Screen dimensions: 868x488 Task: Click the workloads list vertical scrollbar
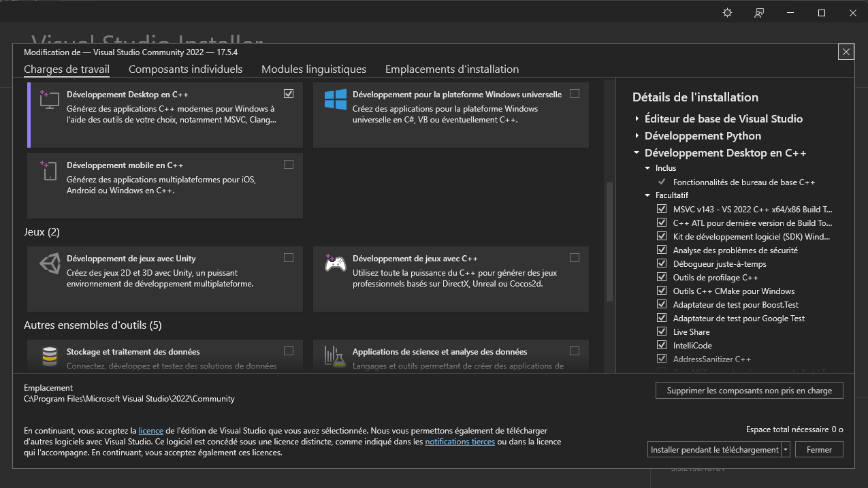tap(609, 242)
